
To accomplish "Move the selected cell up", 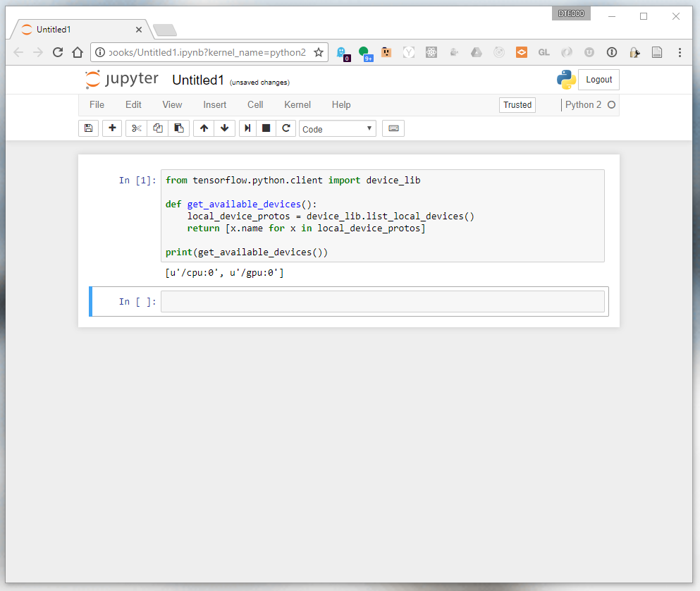I will [x=204, y=128].
